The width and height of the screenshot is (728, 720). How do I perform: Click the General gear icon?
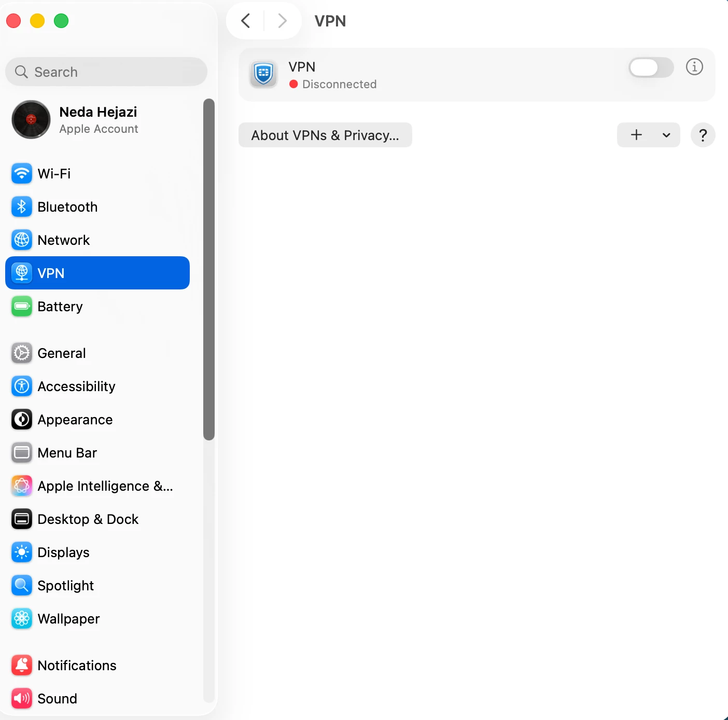pyautogui.click(x=22, y=353)
